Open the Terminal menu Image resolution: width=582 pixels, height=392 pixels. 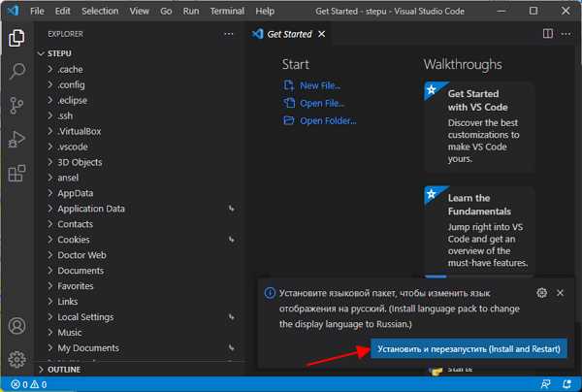pyautogui.click(x=227, y=11)
